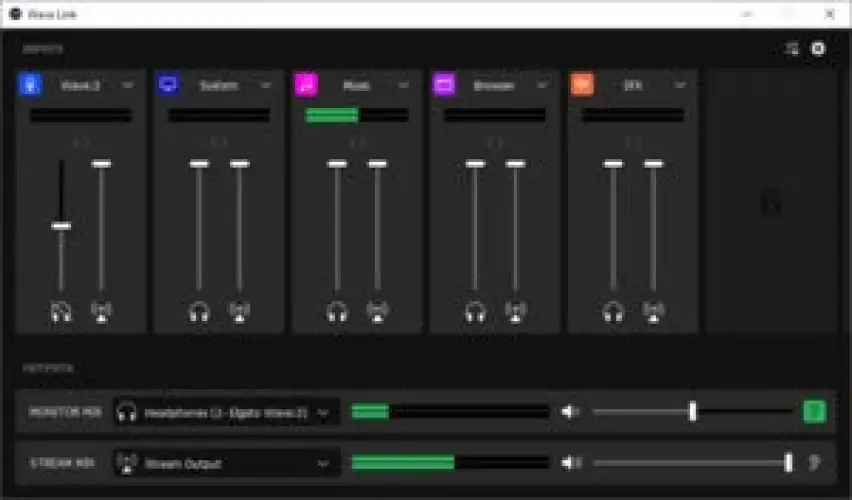Mute the Monitor Mix output speaker icon
The height and width of the screenshot is (500, 852).
pos(570,411)
